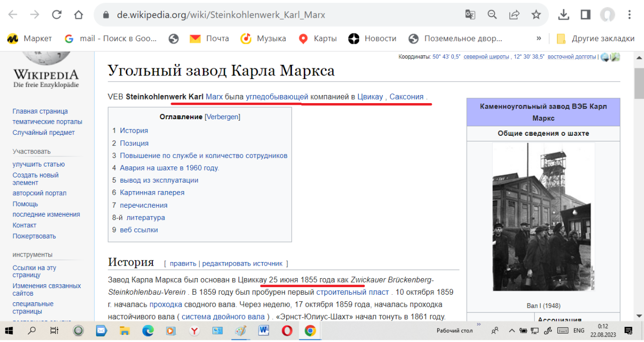Open the Помощь sidebar link
The image size is (644, 342).
point(25,204)
